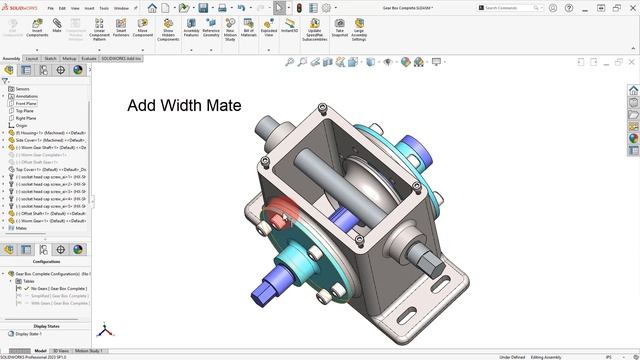Screen dimensions: 640x360
Task: Create a New Motion Study
Action: 230,29
